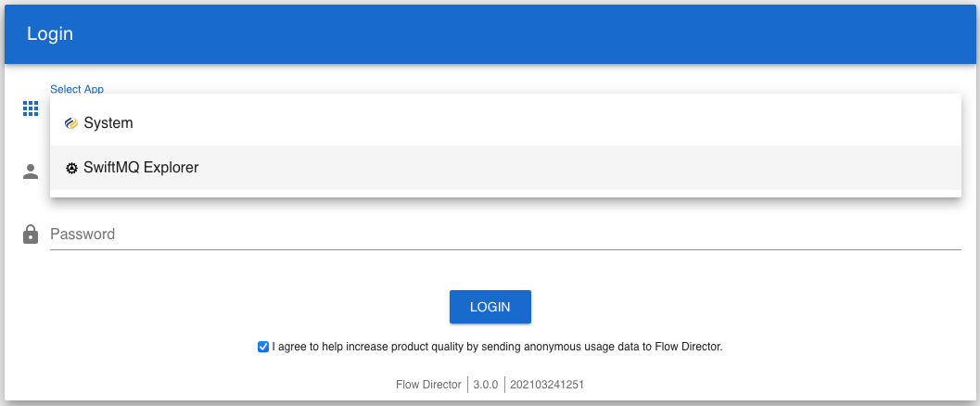This screenshot has height=406, width=980.
Task: Click the SwiftMQ Explorer gear icon
Action: coord(71,169)
